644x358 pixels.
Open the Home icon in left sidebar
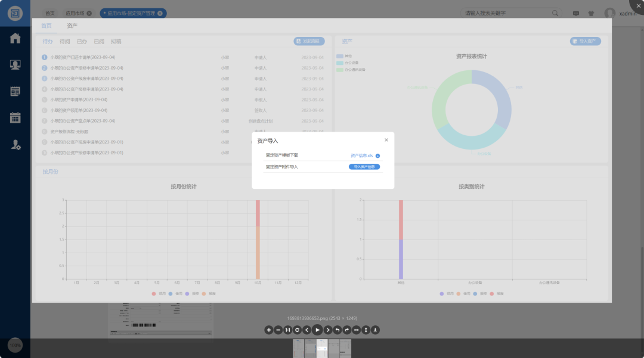(x=15, y=38)
